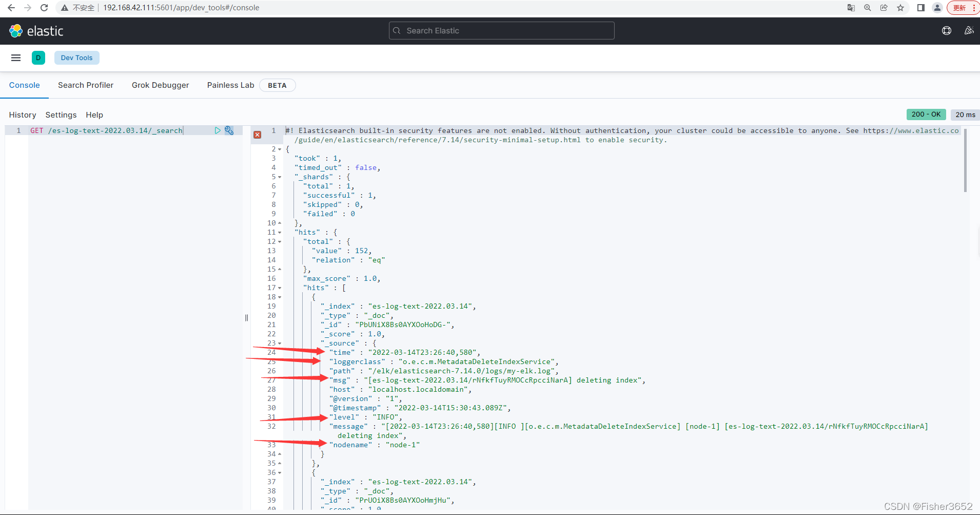Click the response pane scrollbar
The height and width of the screenshot is (515, 980).
tap(965, 160)
